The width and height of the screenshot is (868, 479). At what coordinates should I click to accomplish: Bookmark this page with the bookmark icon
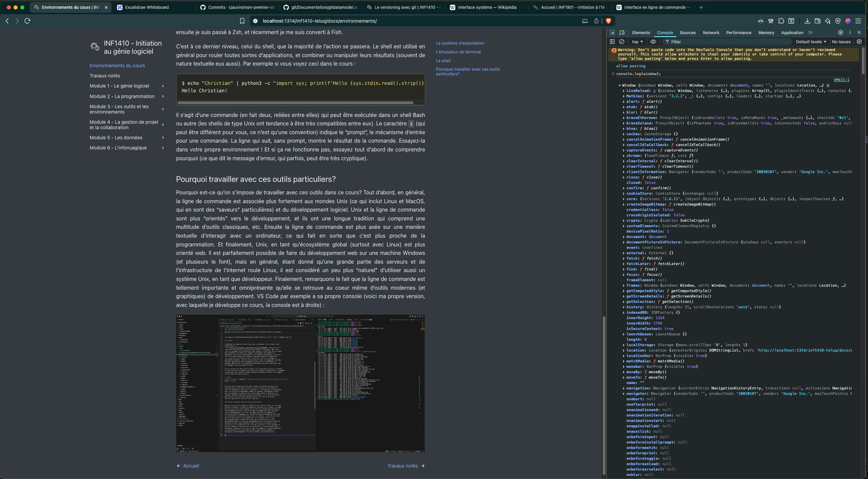[242, 21]
